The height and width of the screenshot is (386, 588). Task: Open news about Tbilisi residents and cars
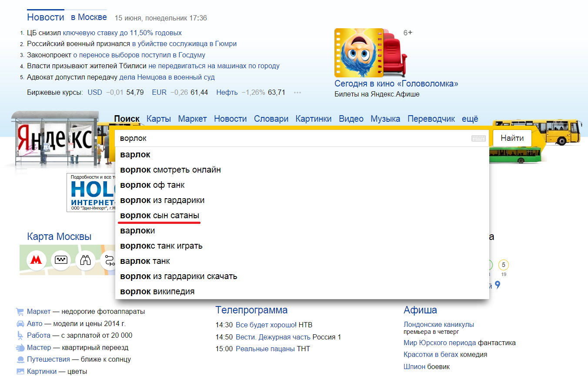point(214,66)
